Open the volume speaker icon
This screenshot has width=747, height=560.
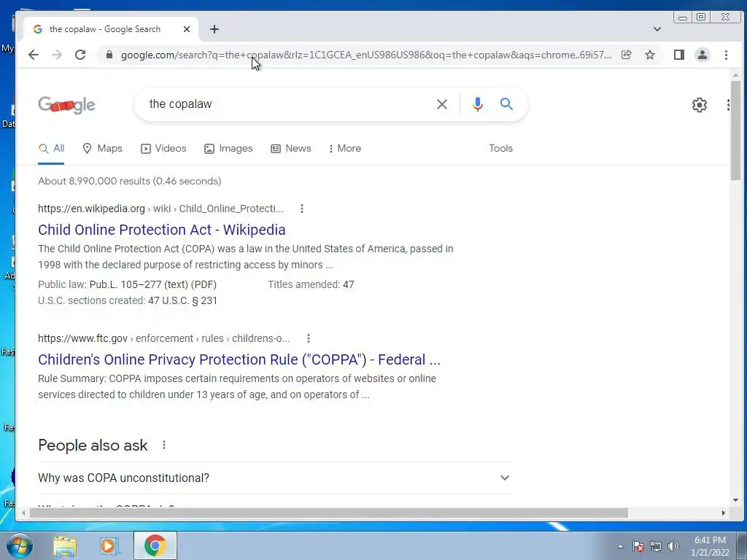click(x=673, y=546)
